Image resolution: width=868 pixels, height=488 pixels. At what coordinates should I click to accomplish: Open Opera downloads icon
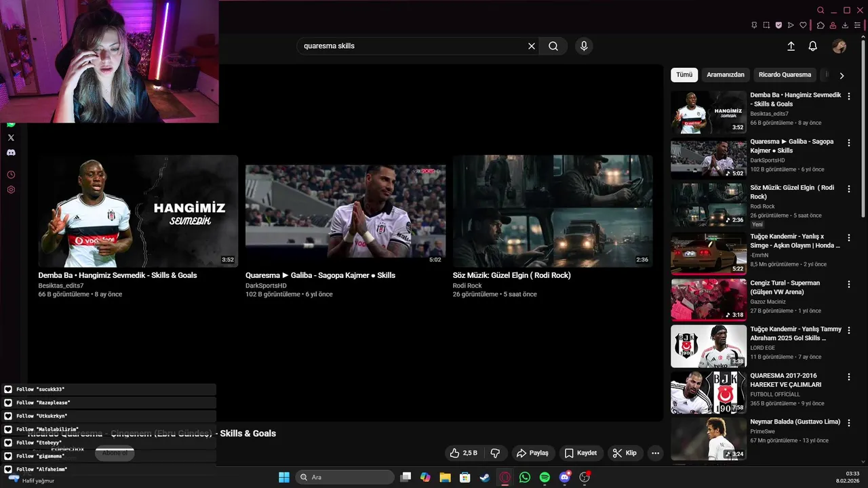pos(845,25)
